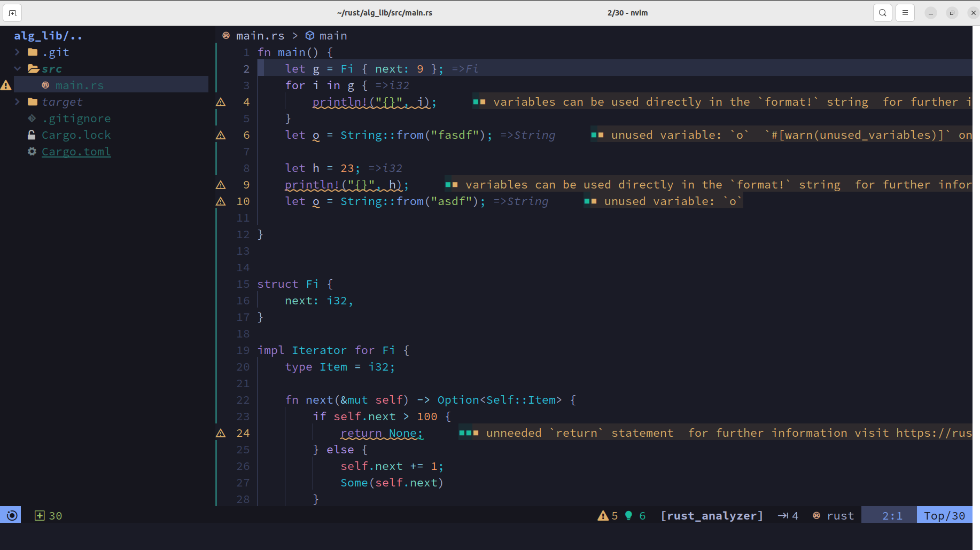Open the terminal hamburger menu

click(905, 13)
